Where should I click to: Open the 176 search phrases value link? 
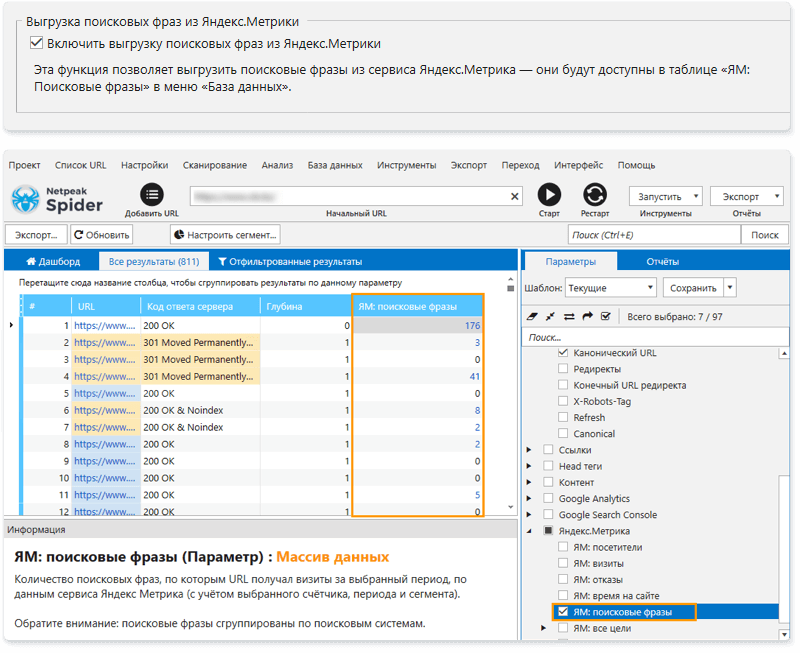click(x=472, y=325)
